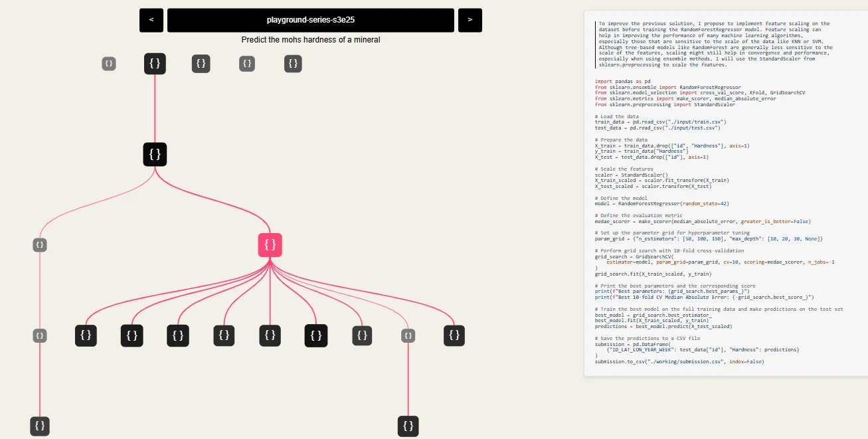Open the darkest child node in the pink node's row
Viewport: 868px width, 439px height.
pos(316,335)
